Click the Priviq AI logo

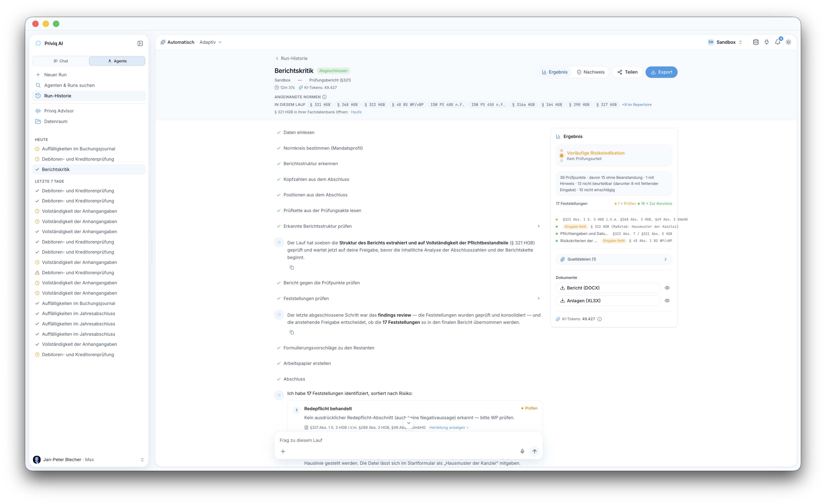[38, 44]
